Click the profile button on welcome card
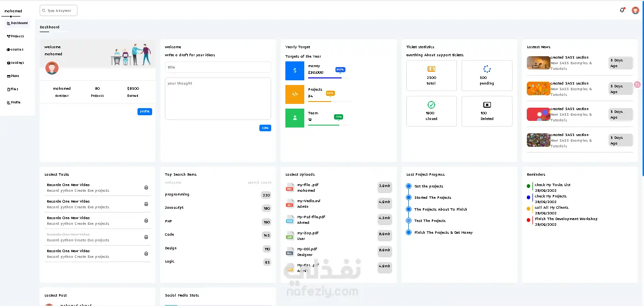644x306 pixels. (x=145, y=111)
